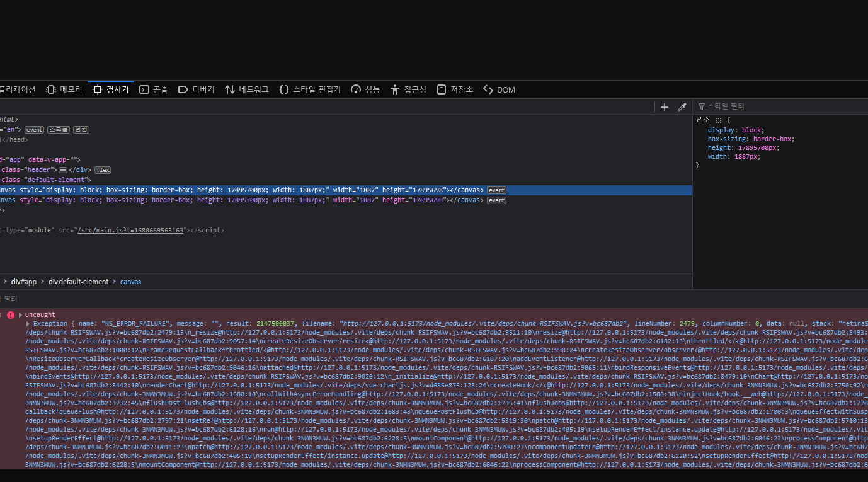The height and width of the screenshot is (482, 868).
Task: Expand the Exception object triangle
Action: point(28,323)
